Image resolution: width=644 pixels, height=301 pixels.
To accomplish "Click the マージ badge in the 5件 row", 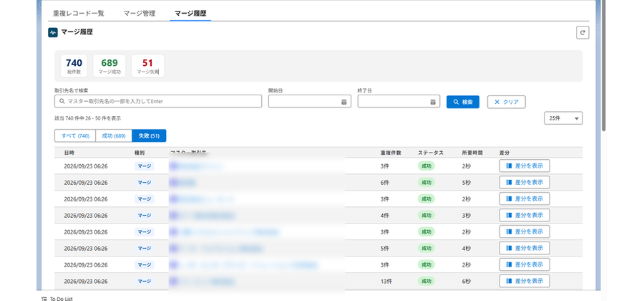I will (145, 249).
